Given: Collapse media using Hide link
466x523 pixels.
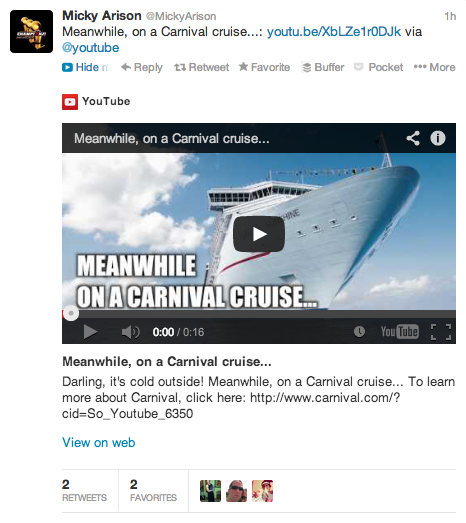Looking at the screenshot, I should click(85, 67).
